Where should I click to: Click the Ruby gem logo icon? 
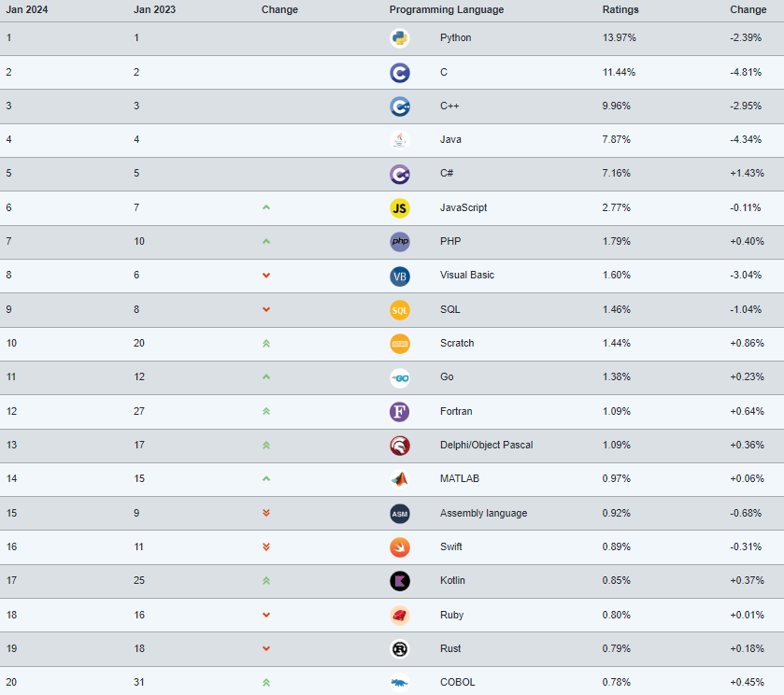[x=400, y=615]
